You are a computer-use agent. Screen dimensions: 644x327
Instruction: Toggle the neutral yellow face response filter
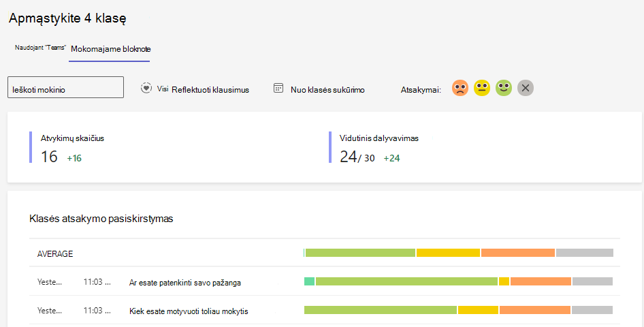[482, 88]
